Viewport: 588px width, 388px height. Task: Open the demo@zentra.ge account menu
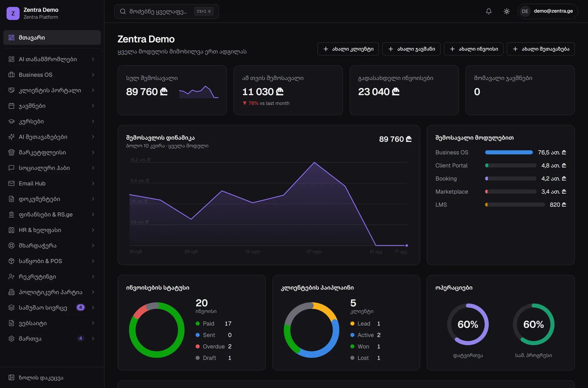[548, 11]
